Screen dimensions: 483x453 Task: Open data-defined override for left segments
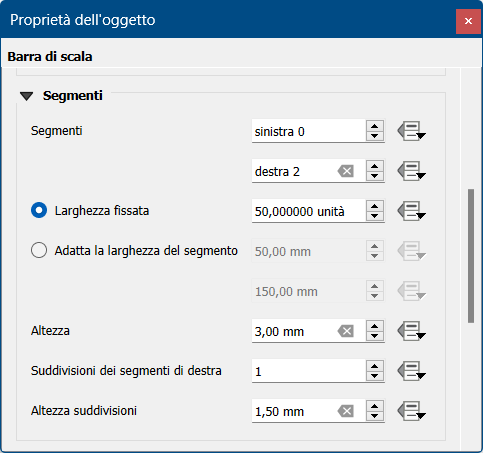(411, 131)
